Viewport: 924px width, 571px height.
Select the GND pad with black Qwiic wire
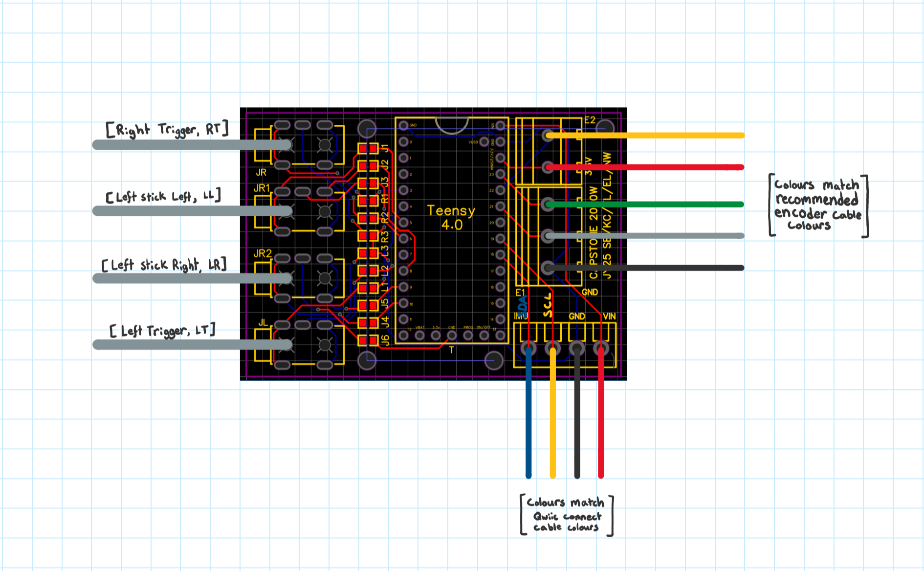pos(577,348)
